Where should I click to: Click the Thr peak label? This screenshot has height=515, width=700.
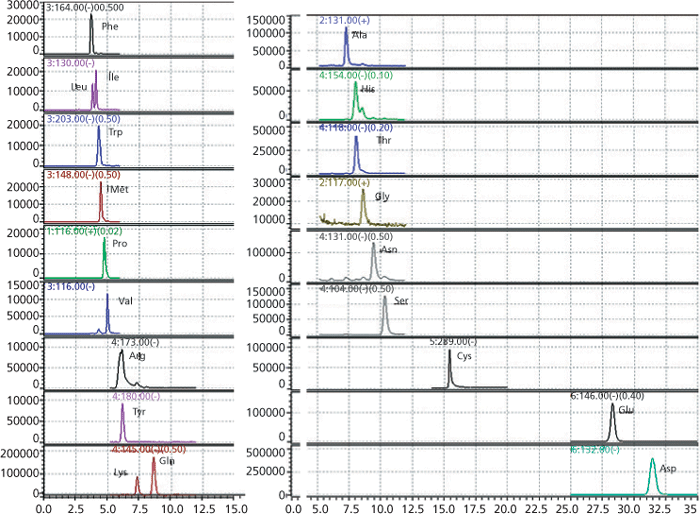(x=384, y=140)
